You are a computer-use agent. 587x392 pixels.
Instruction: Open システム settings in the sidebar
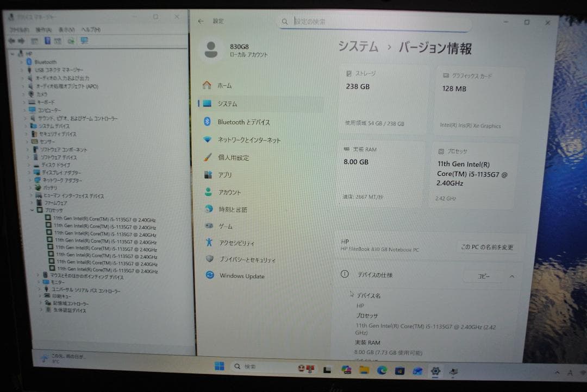[x=228, y=104]
